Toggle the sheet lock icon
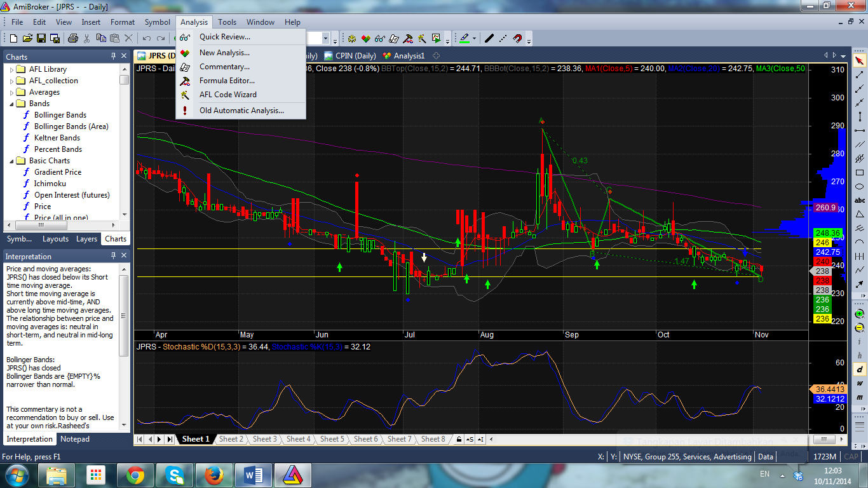Viewport: 868px width, 488px height. (458, 439)
